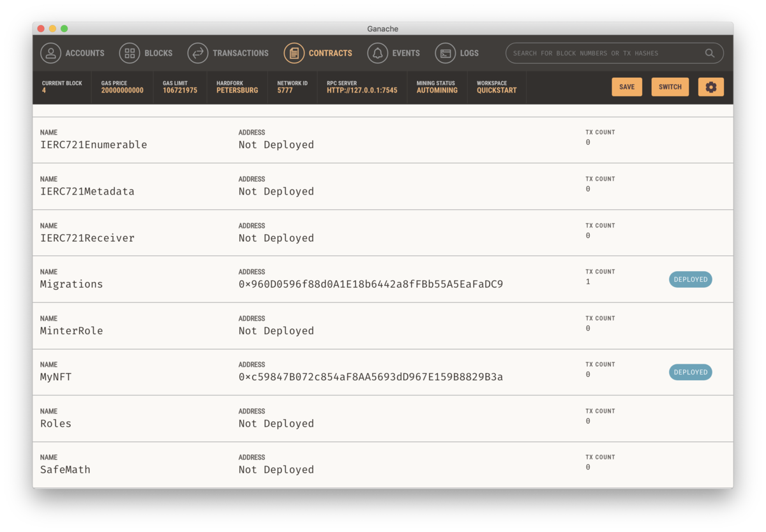Click the mining status AUTOMINING
The height and width of the screenshot is (532, 766).
click(x=437, y=91)
